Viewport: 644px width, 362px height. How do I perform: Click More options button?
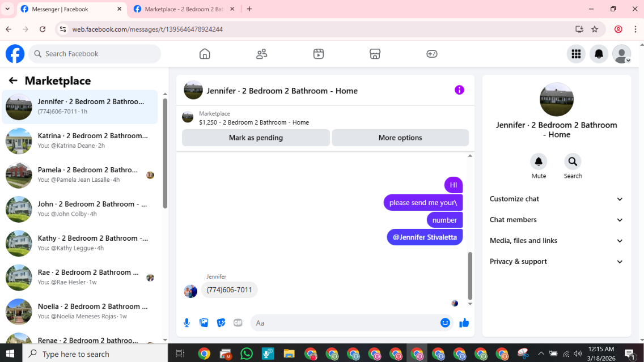pyautogui.click(x=400, y=138)
